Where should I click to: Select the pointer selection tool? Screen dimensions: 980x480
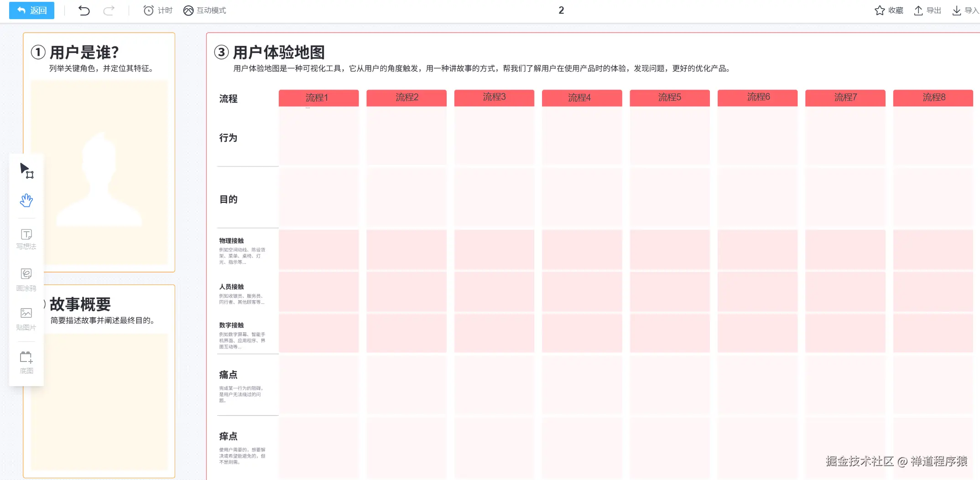pos(26,170)
